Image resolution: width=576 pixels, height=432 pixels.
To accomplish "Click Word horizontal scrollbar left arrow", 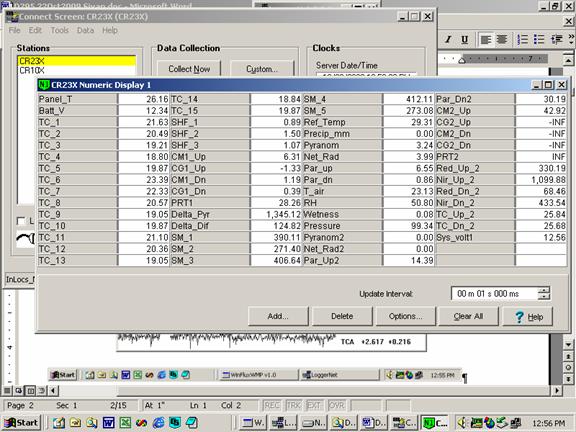I will coord(53,390).
